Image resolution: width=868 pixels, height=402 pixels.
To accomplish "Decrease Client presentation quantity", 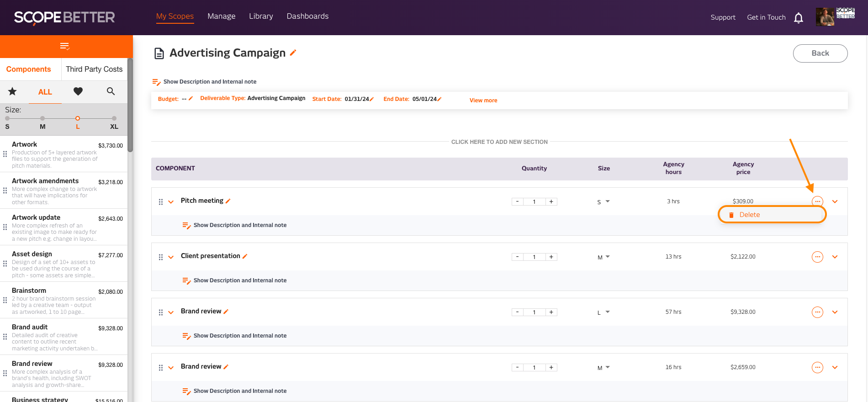I will pyautogui.click(x=517, y=257).
